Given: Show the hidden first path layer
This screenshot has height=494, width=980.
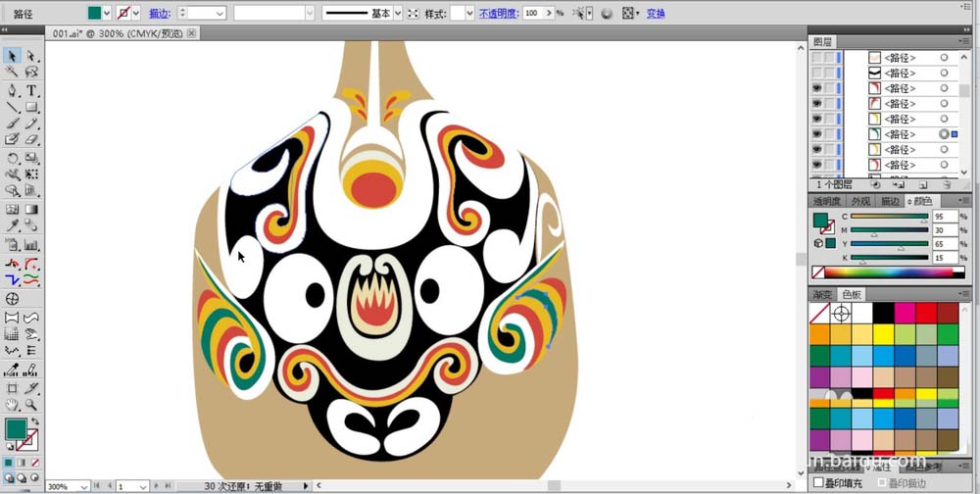Looking at the screenshot, I should pos(817,58).
